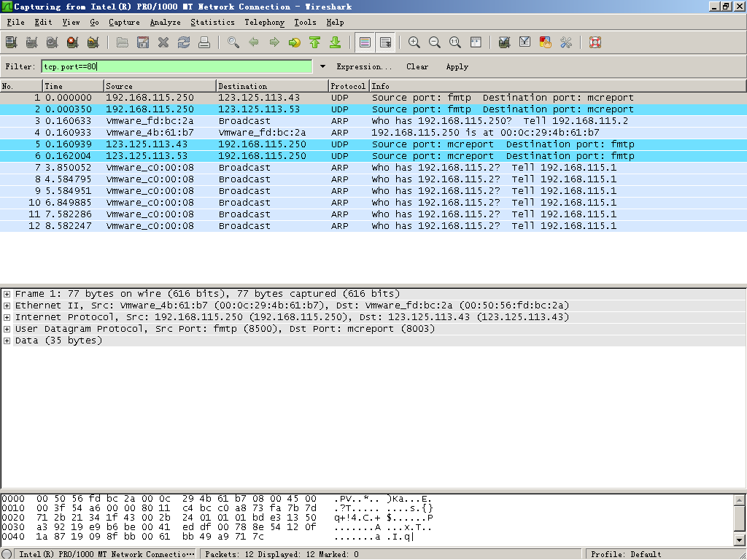747x560 pixels.
Task: Select packet 3 ARP who has 192.168.115.250
Action: pyautogui.click(x=373, y=121)
